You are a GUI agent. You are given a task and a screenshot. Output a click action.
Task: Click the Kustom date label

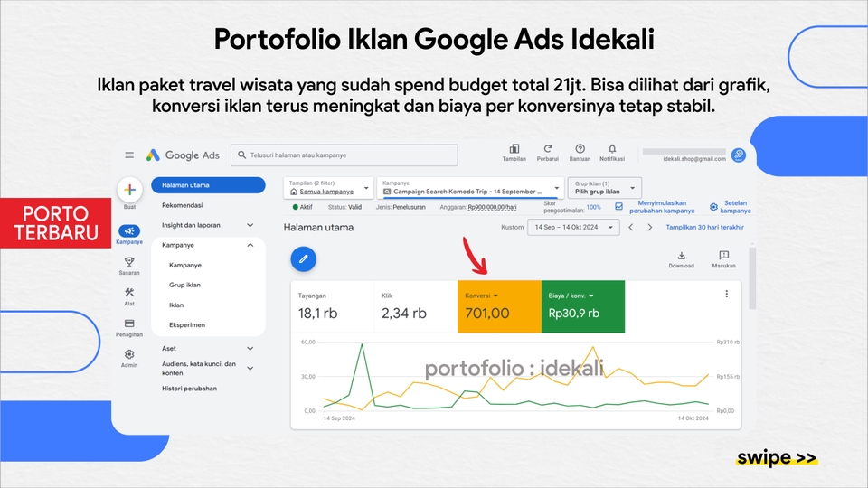(512, 228)
